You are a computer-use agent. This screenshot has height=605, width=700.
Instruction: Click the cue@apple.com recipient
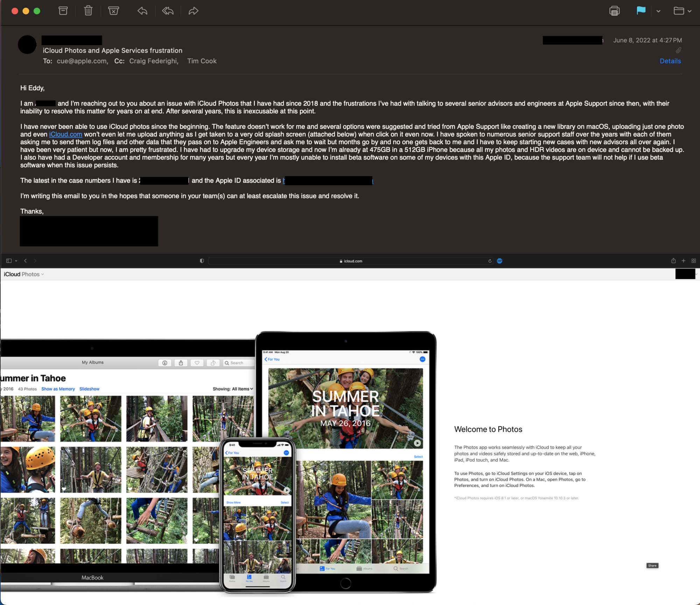[x=82, y=61]
